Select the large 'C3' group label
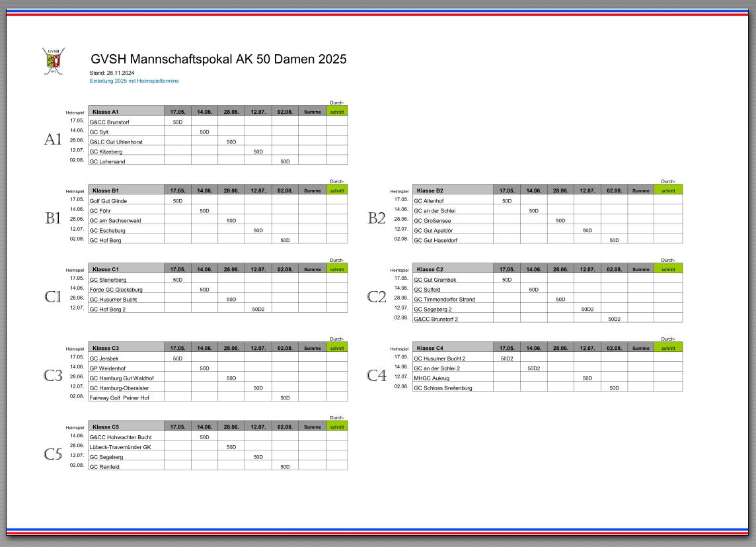 [53, 375]
